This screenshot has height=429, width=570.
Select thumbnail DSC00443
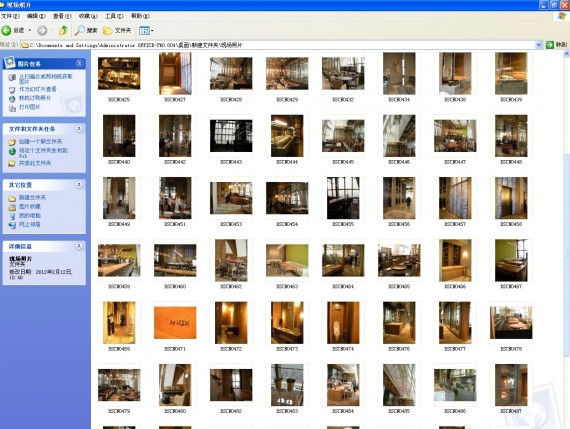pos(231,136)
